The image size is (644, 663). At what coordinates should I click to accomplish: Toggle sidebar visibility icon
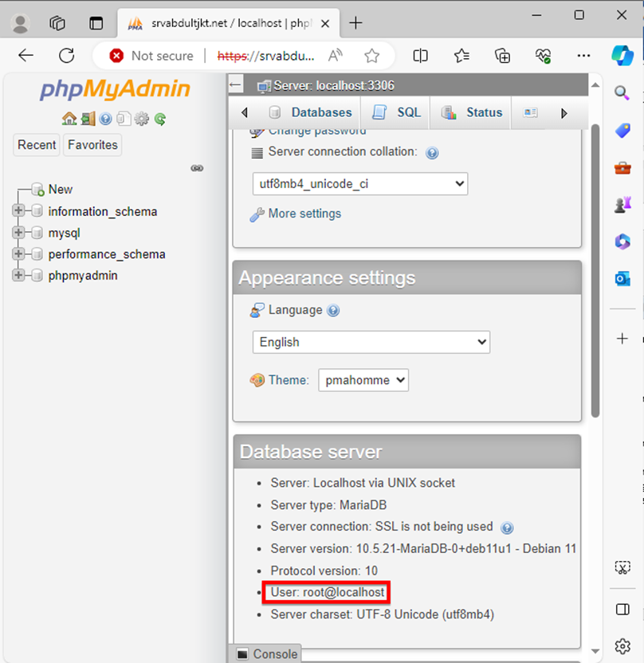click(622, 610)
